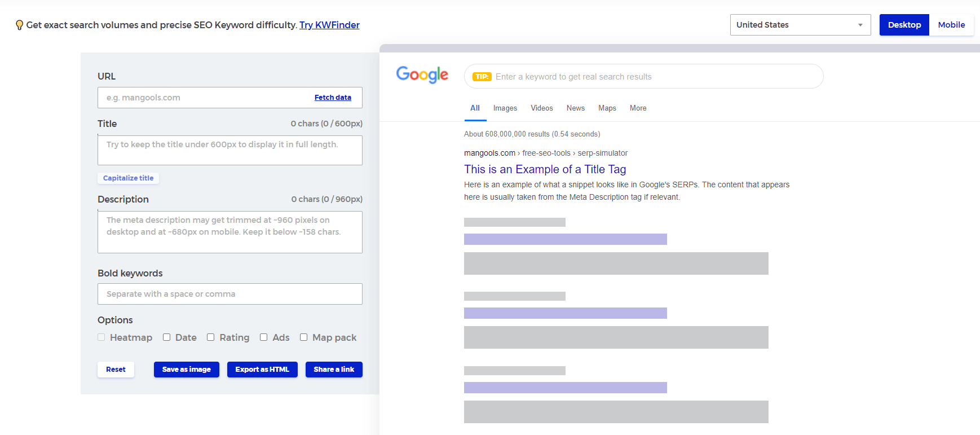Click the Title character counter text

click(326, 124)
